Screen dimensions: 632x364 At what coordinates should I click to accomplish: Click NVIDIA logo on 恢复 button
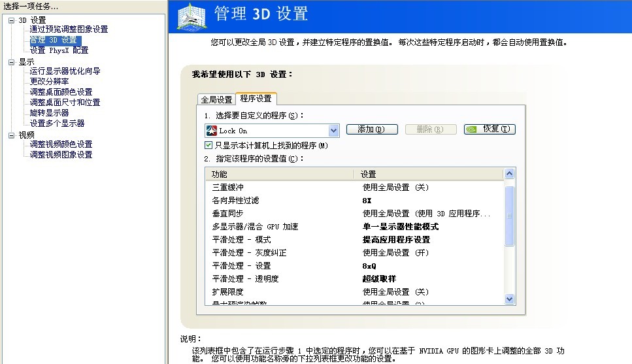471,129
